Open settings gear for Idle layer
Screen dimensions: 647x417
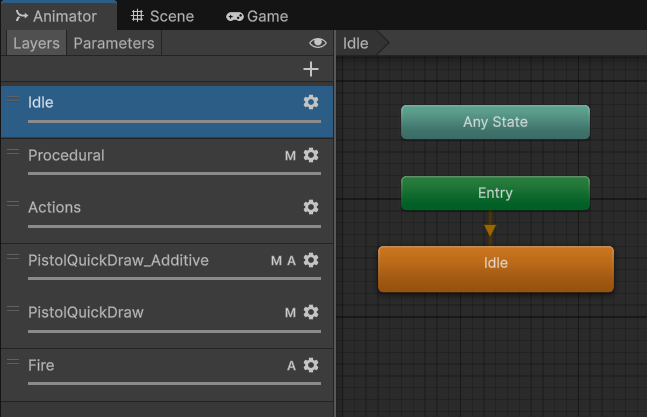311,102
